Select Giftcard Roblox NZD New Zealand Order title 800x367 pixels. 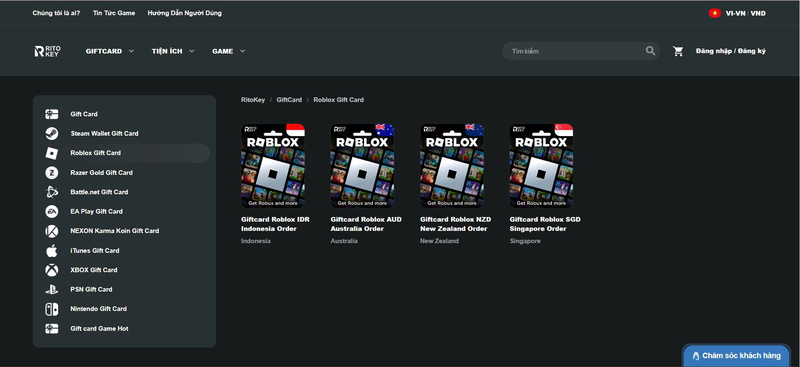456,224
